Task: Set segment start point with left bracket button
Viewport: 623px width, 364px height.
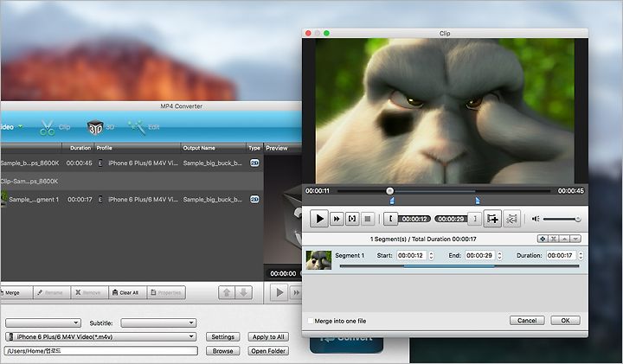Action: point(390,219)
